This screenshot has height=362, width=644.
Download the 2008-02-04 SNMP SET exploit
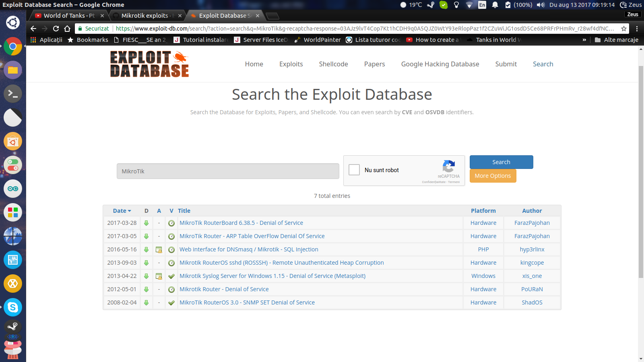tap(147, 302)
